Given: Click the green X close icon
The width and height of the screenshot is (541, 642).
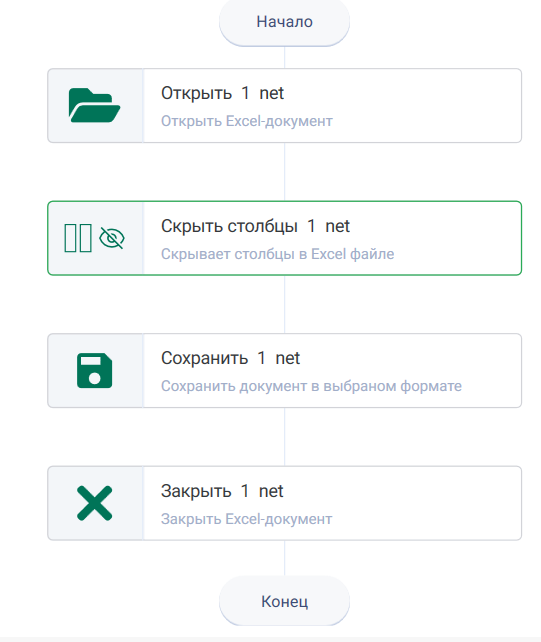Looking at the screenshot, I should [95, 503].
